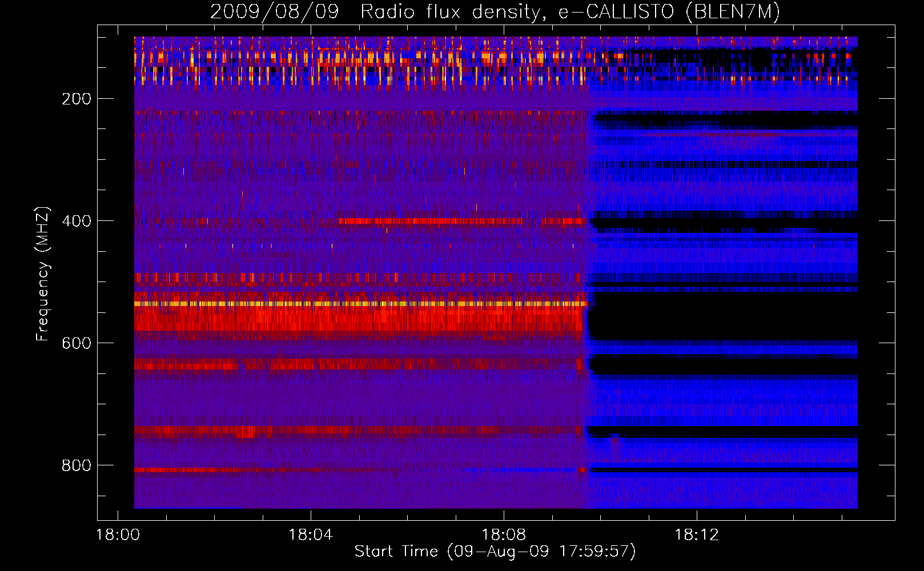Image resolution: width=924 pixels, height=571 pixels.
Task: Click the 200 frequency tick label
Action: point(77,99)
